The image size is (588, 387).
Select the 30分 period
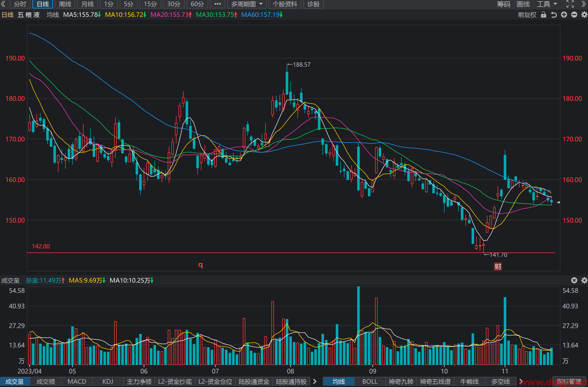click(174, 4)
